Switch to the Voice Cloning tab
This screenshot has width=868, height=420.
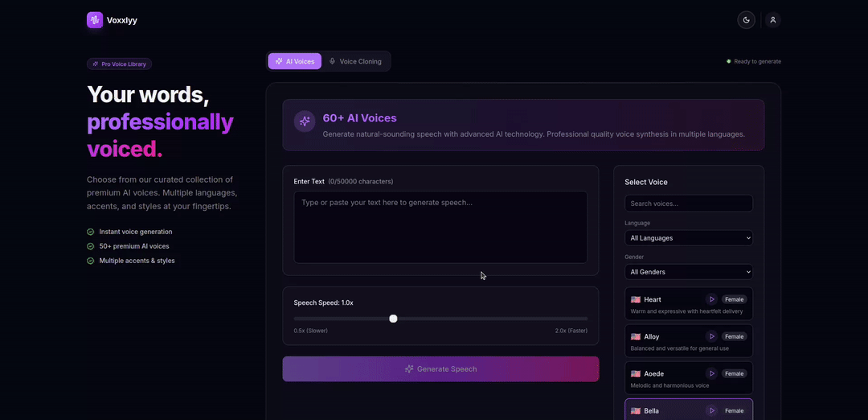click(x=355, y=61)
